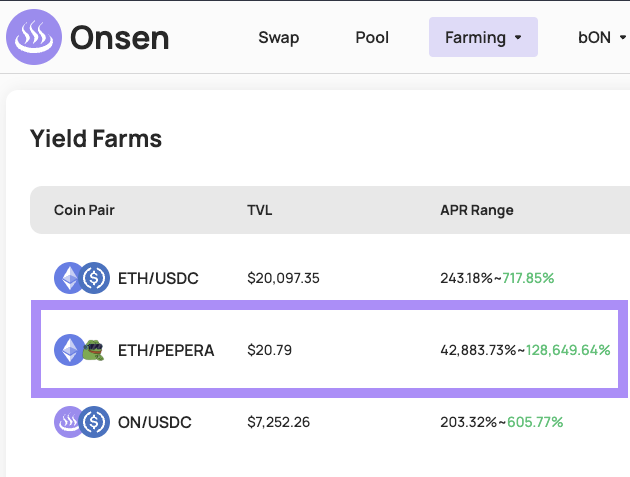Click the APR Range column header

pos(477,210)
